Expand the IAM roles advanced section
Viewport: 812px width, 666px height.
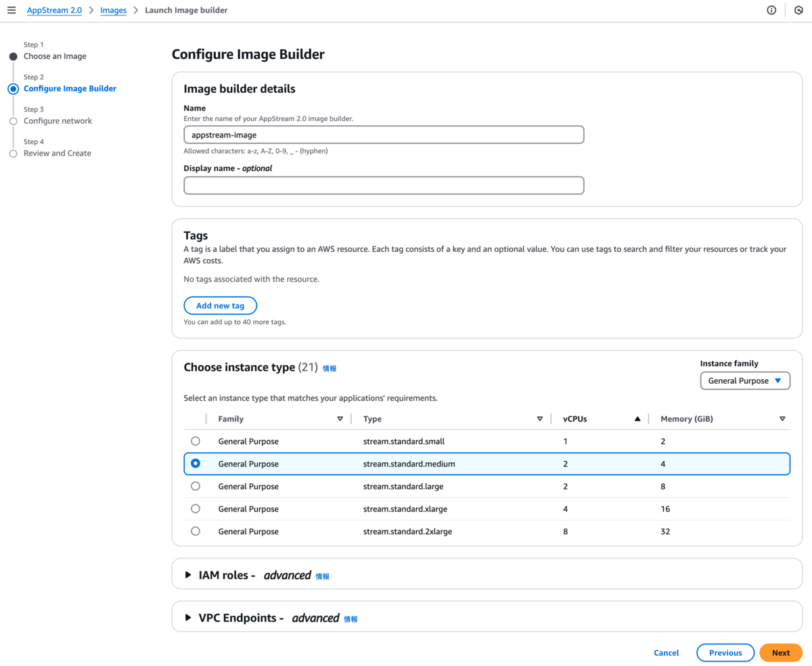189,575
